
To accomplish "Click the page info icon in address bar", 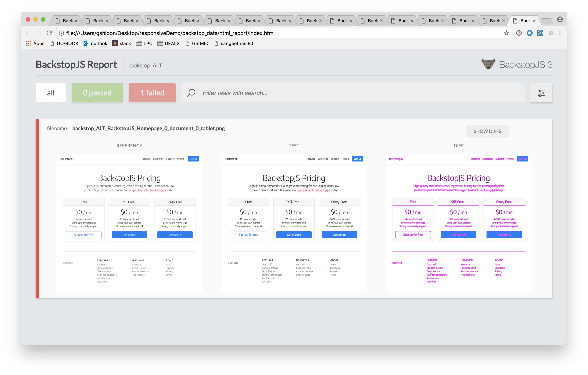I will (61, 33).
